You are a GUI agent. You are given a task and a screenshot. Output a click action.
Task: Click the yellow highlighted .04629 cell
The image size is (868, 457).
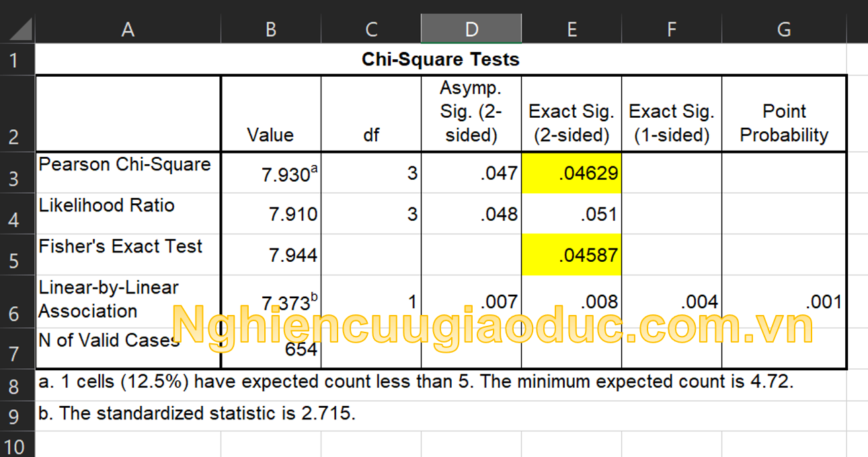coord(571,174)
